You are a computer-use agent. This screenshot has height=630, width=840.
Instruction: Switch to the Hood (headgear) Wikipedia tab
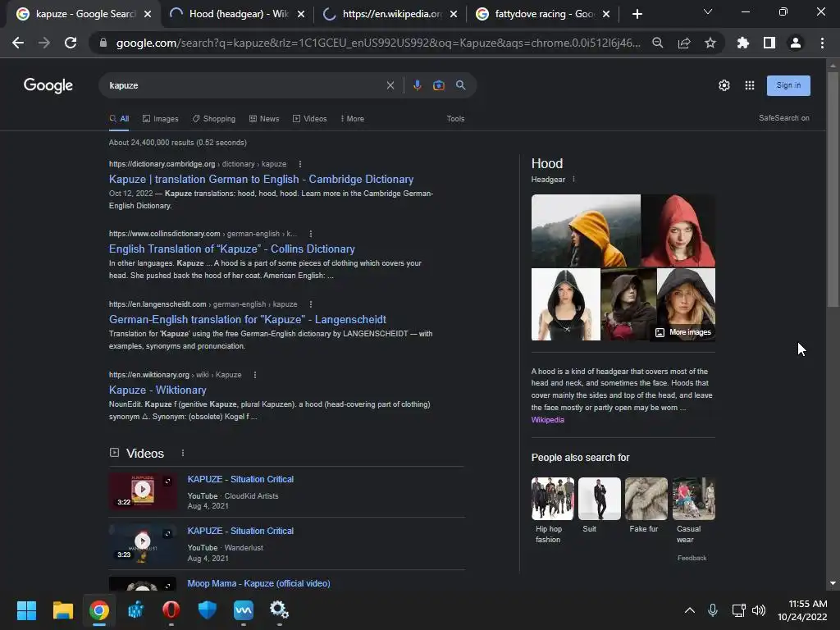pyautogui.click(x=235, y=14)
